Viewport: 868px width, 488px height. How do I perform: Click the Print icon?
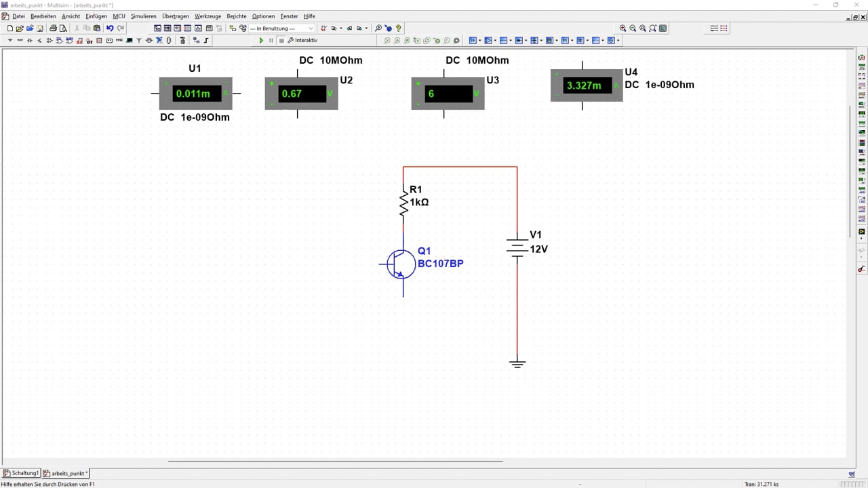pyautogui.click(x=53, y=28)
